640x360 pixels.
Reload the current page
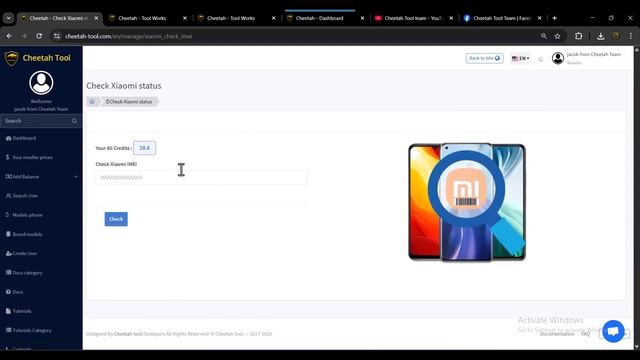[x=39, y=36]
